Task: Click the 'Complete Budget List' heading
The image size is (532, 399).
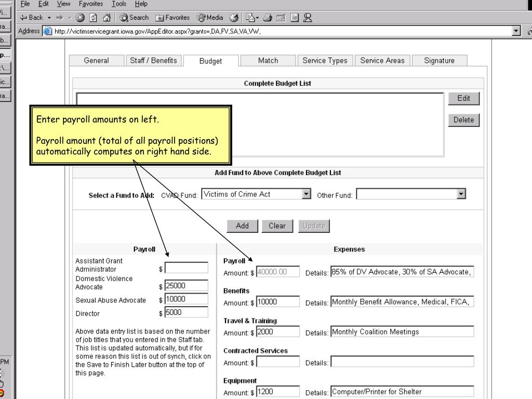Action: click(x=277, y=84)
